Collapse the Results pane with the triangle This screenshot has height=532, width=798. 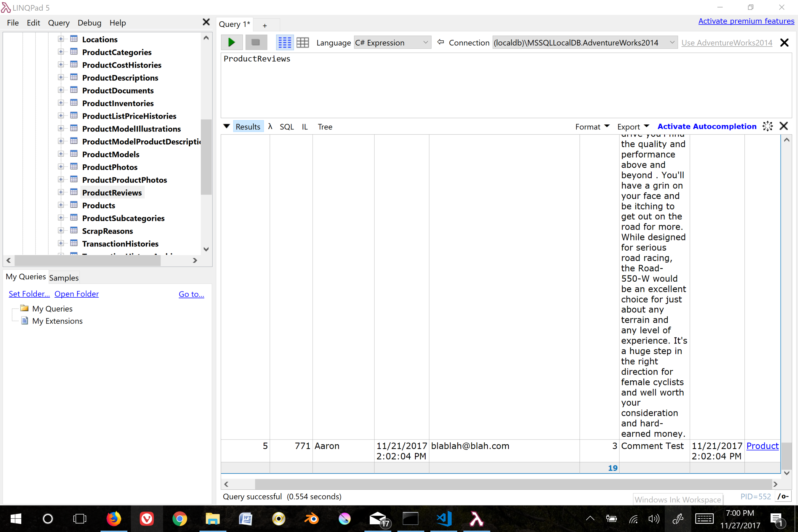[x=226, y=126]
